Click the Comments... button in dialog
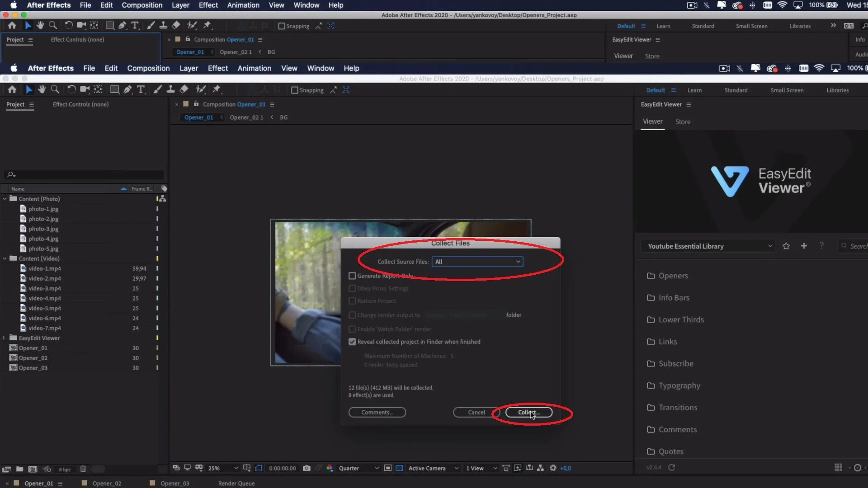Screen dimensions: 868x488 point(377,412)
